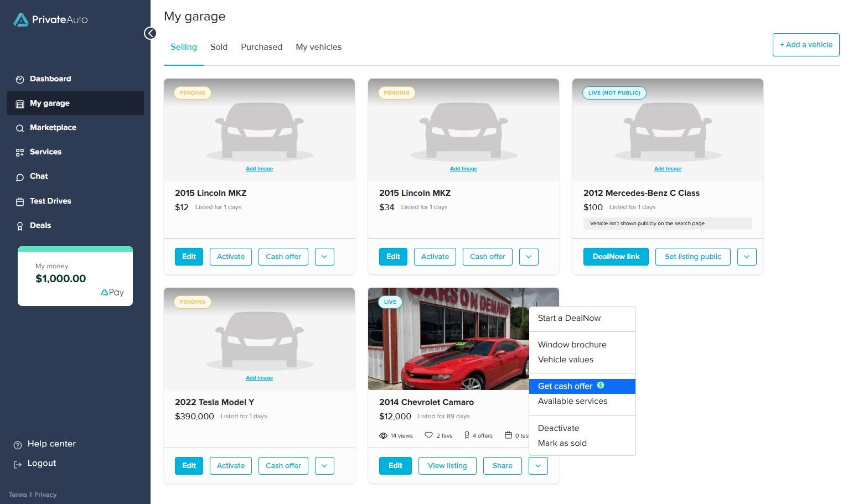The height and width of the screenshot is (504, 853).
Task: Edit the $12 Lincoln MKZ listing
Action: point(189,257)
